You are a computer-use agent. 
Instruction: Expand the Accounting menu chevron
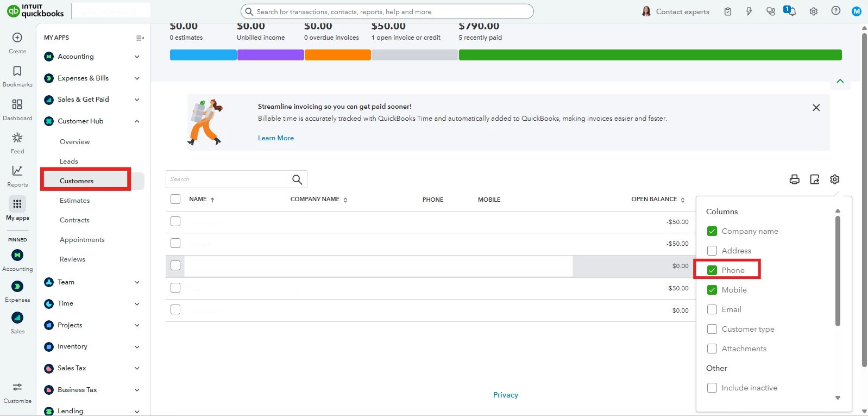[137, 57]
